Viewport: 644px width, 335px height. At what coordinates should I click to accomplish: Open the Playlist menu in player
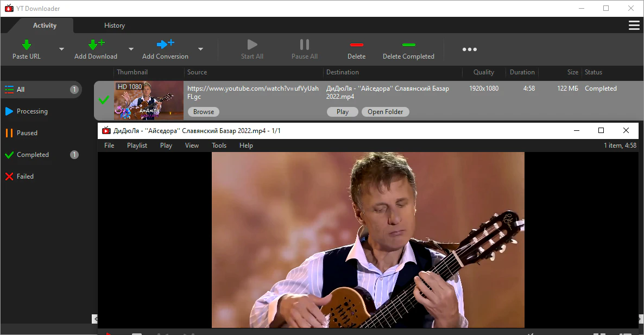(x=137, y=146)
